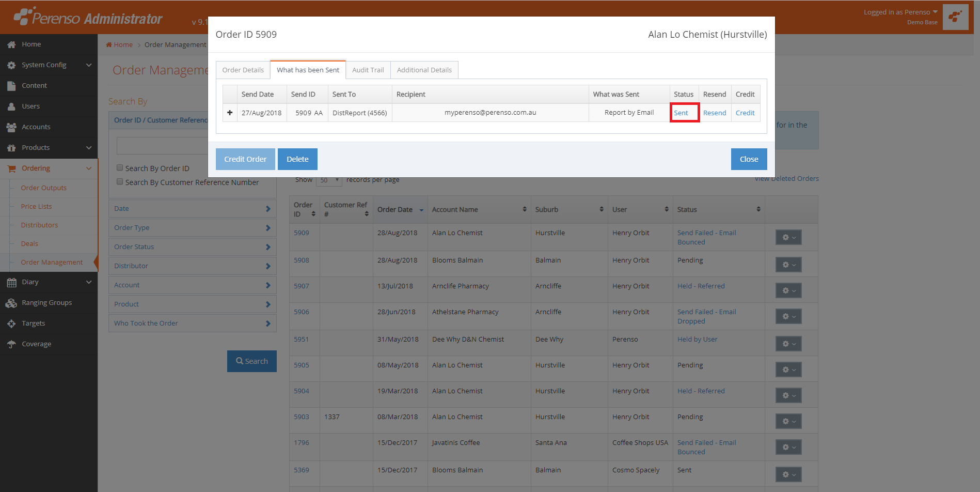Expand the sent row plus icon
Image resolution: width=980 pixels, height=492 pixels.
click(230, 113)
